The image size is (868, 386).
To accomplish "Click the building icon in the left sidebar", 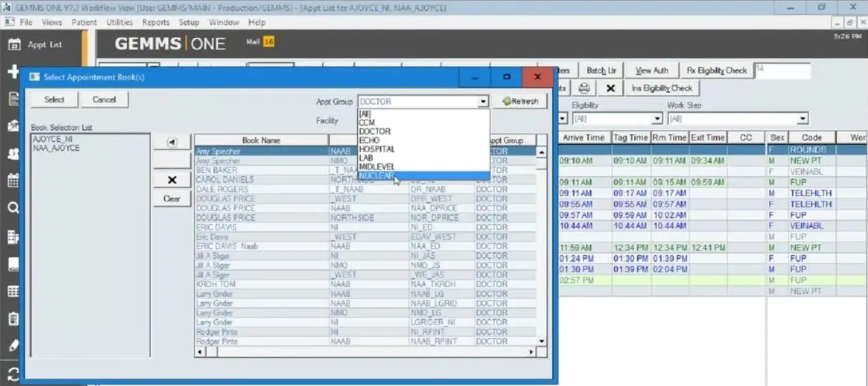I will click(13, 236).
